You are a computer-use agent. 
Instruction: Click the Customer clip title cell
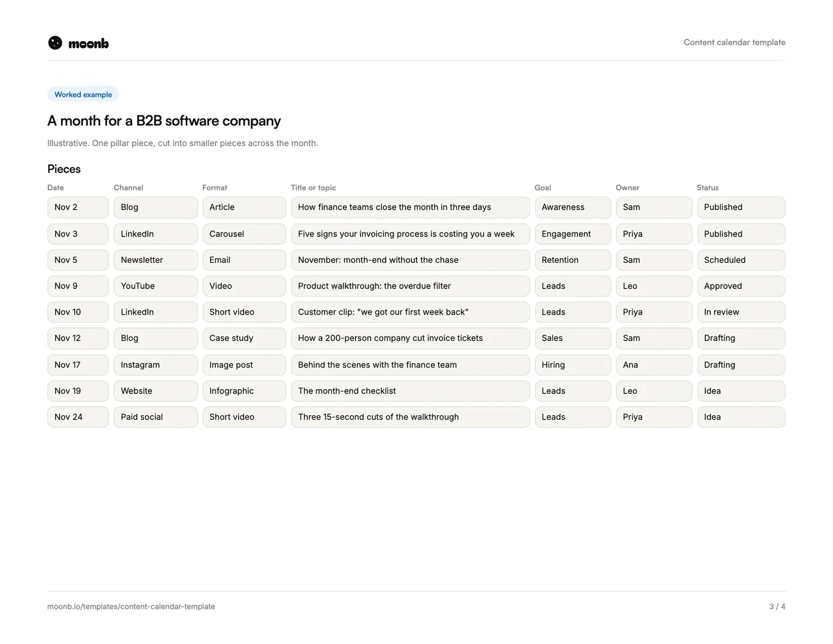(410, 312)
